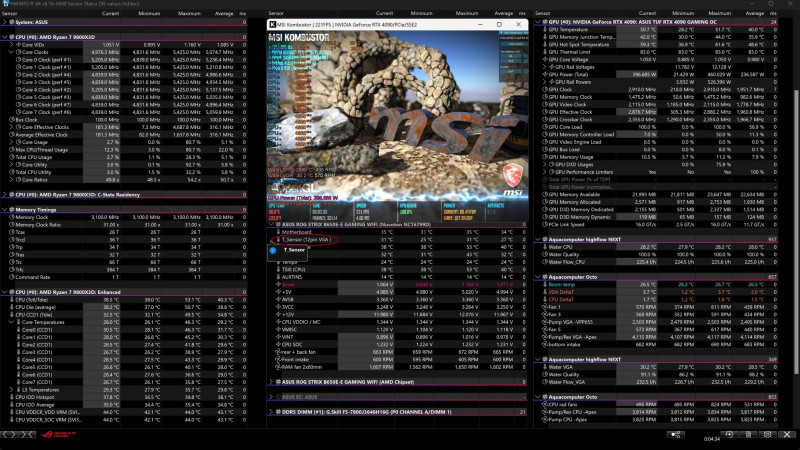This screenshot has height=450, width=800.
Task: Select the Vcore voltage row
Action: coord(397,285)
